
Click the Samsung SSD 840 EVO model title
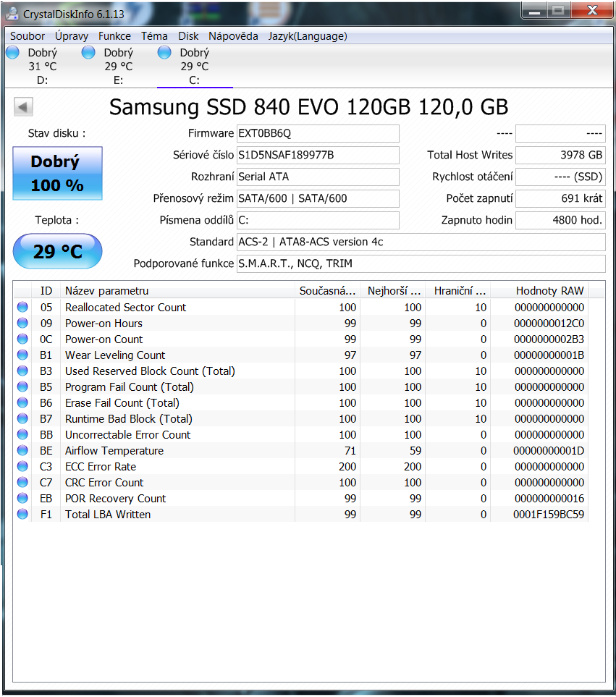click(308, 107)
